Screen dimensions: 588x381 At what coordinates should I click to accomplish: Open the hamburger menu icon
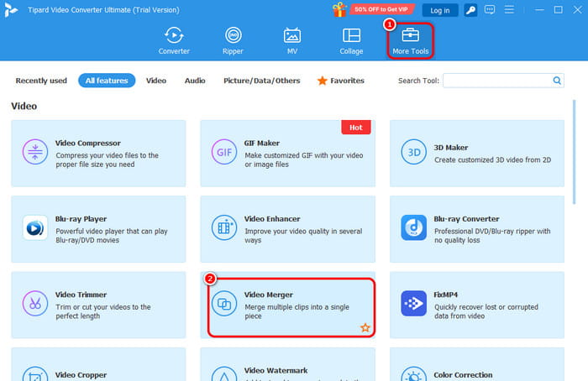tap(509, 9)
